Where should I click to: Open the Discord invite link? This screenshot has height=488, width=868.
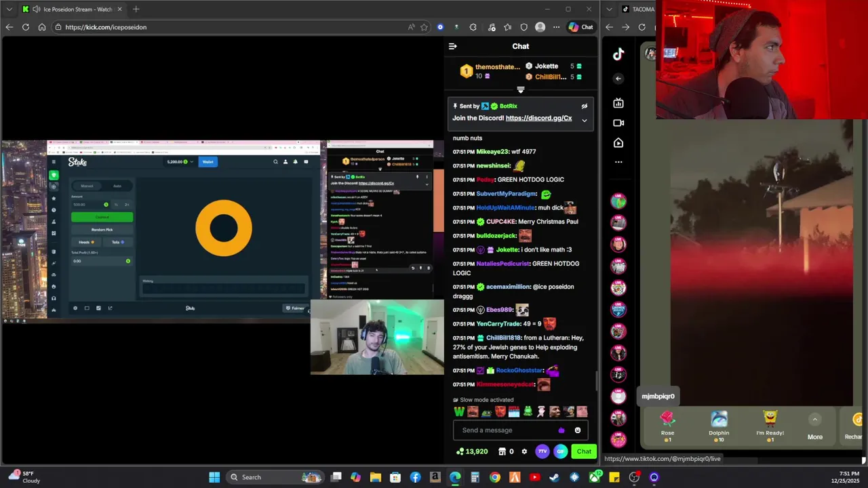(x=538, y=118)
